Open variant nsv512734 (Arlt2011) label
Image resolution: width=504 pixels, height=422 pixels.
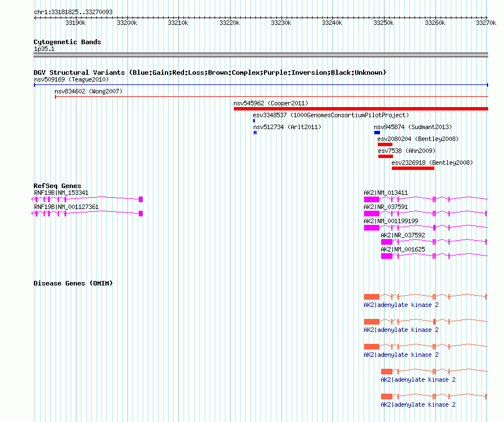point(287,127)
